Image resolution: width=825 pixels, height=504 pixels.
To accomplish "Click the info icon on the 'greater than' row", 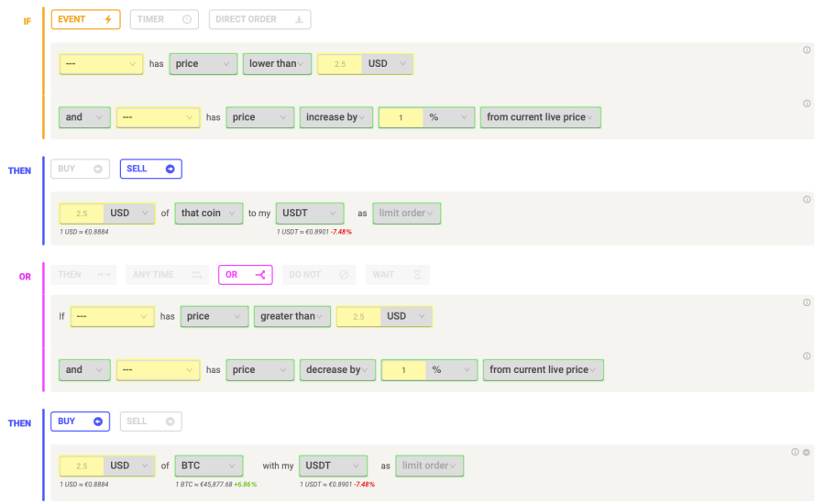I will [x=807, y=302].
